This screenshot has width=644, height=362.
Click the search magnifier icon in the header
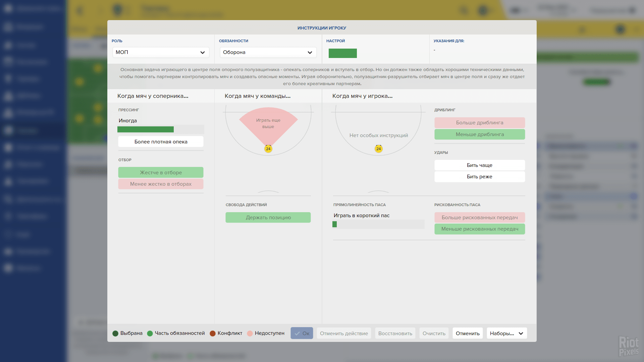click(464, 10)
